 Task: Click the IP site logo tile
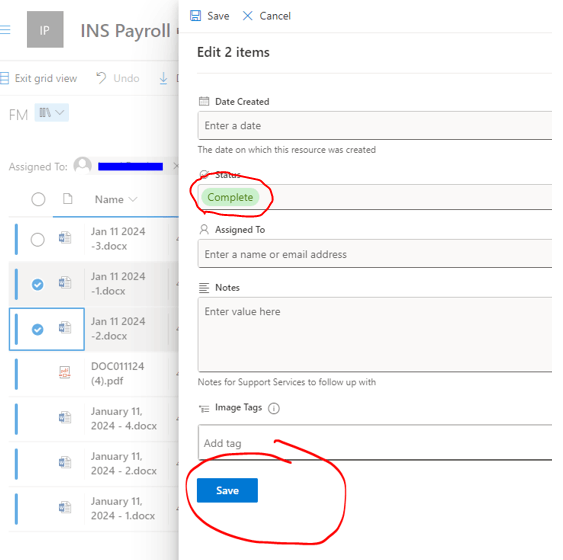(45, 29)
